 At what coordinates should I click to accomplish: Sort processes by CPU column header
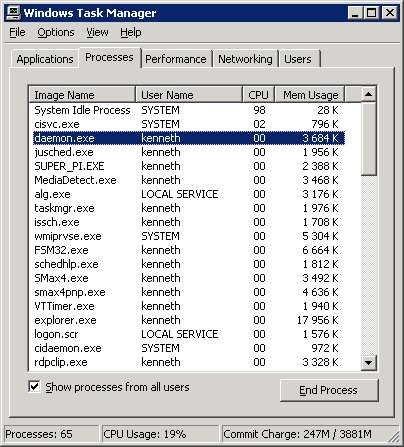click(x=258, y=95)
